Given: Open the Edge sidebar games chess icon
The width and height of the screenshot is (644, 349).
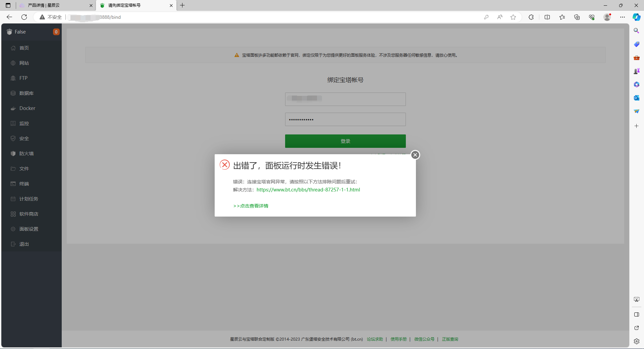Looking at the screenshot, I should pyautogui.click(x=636, y=71).
